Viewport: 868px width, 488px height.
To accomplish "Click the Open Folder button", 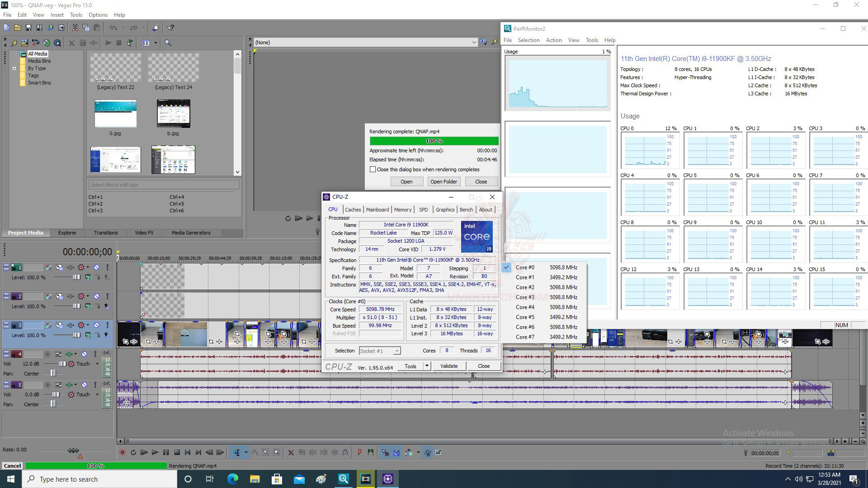I will click(443, 182).
